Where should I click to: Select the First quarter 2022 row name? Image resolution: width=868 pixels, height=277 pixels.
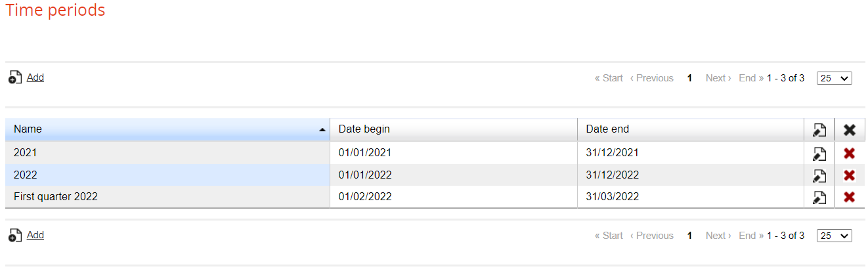click(x=56, y=196)
